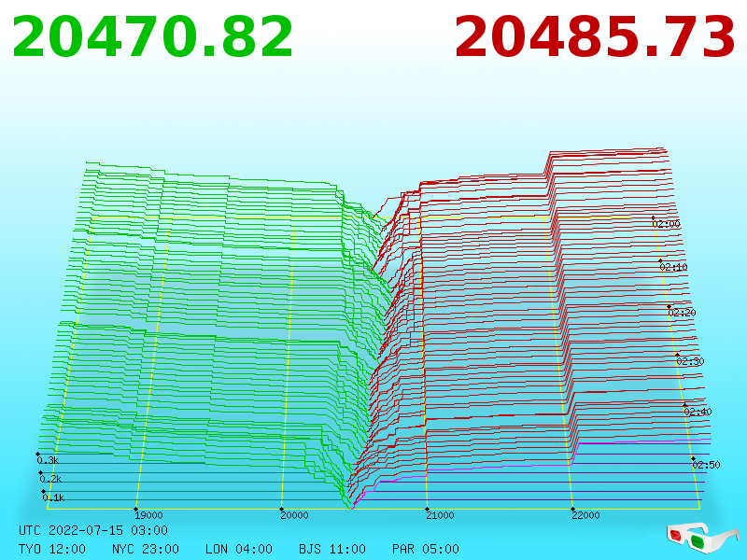
Task: Click the 0.2k depth axis label
Action: click(50, 479)
